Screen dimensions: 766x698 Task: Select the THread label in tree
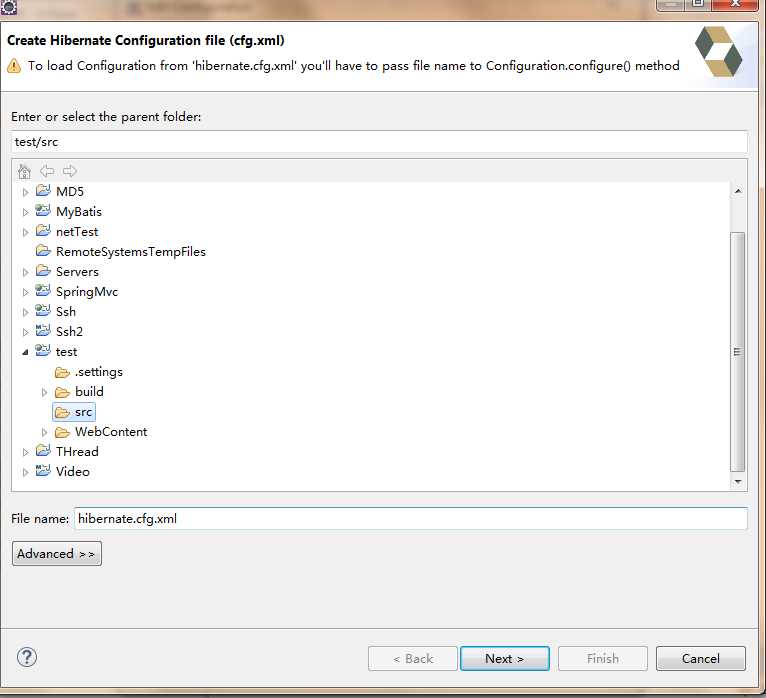pos(77,451)
